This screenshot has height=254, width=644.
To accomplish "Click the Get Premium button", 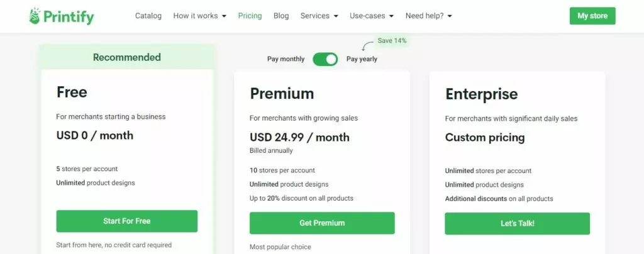I will [322, 223].
